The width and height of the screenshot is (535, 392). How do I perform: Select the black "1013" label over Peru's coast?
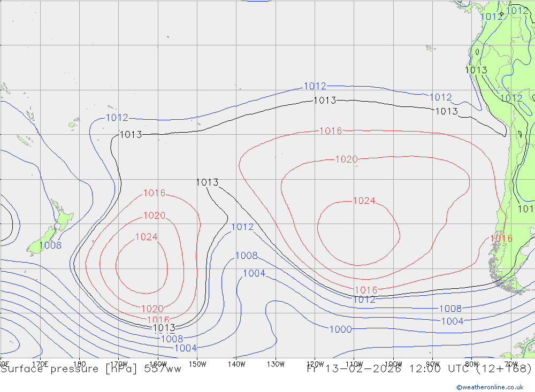(x=476, y=70)
